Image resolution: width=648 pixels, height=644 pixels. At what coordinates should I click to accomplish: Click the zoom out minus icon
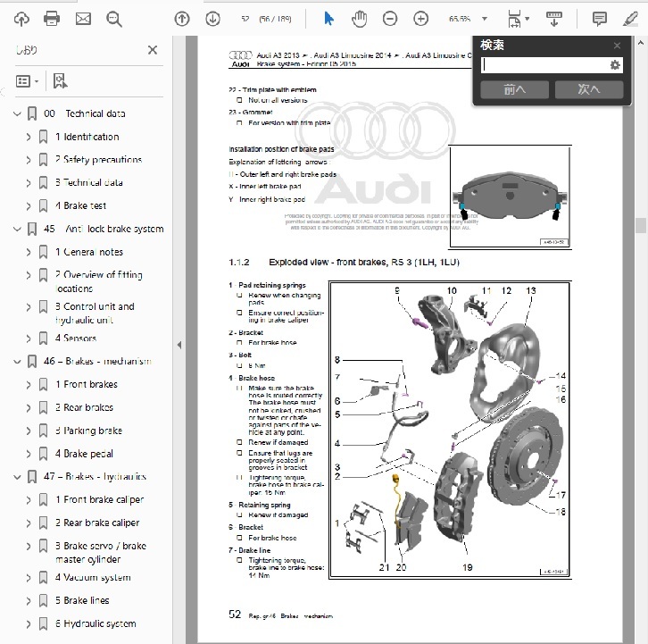(x=390, y=19)
